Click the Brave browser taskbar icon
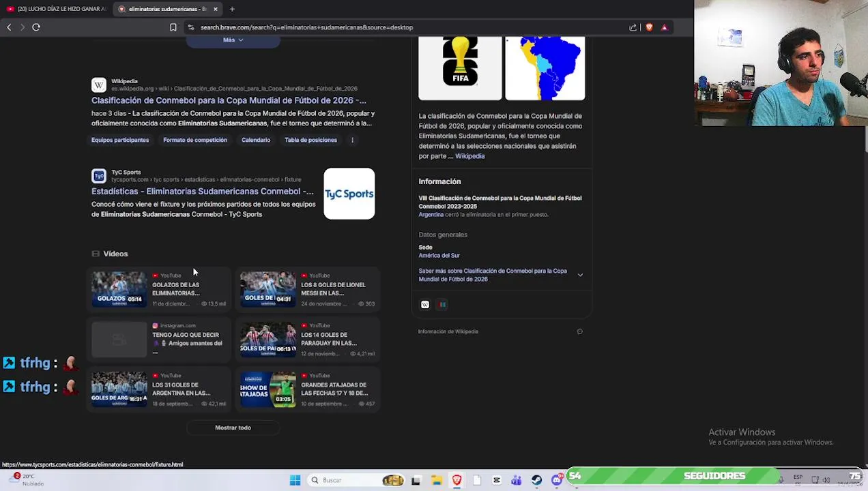The height and width of the screenshot is (491, 868). 457,480
